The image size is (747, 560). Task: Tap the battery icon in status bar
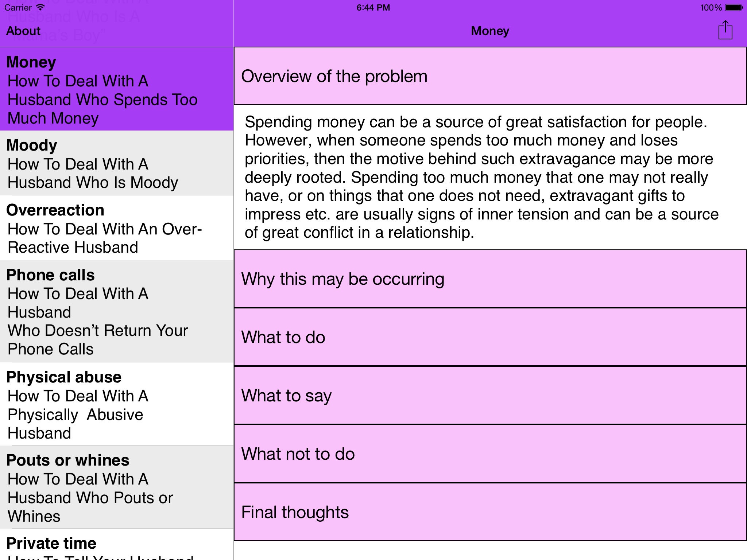734,8
